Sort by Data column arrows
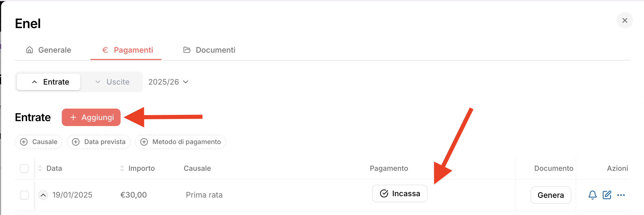The image size is (644, 215). (x=40, y=168)
